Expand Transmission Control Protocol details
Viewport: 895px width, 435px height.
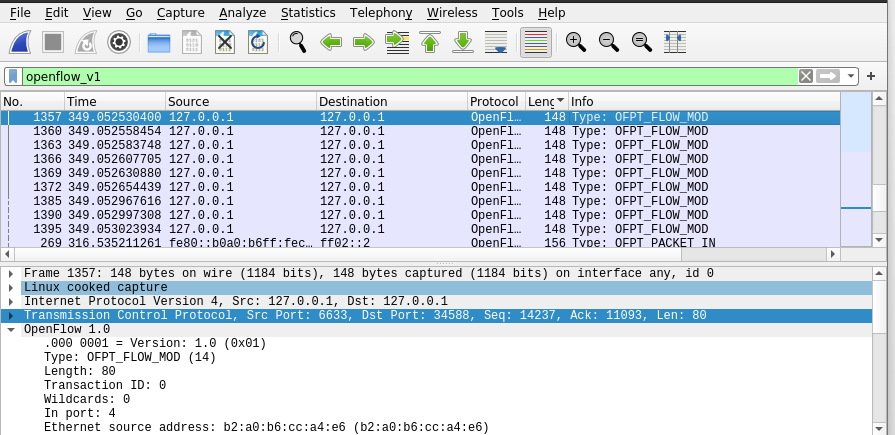[10, 315]
